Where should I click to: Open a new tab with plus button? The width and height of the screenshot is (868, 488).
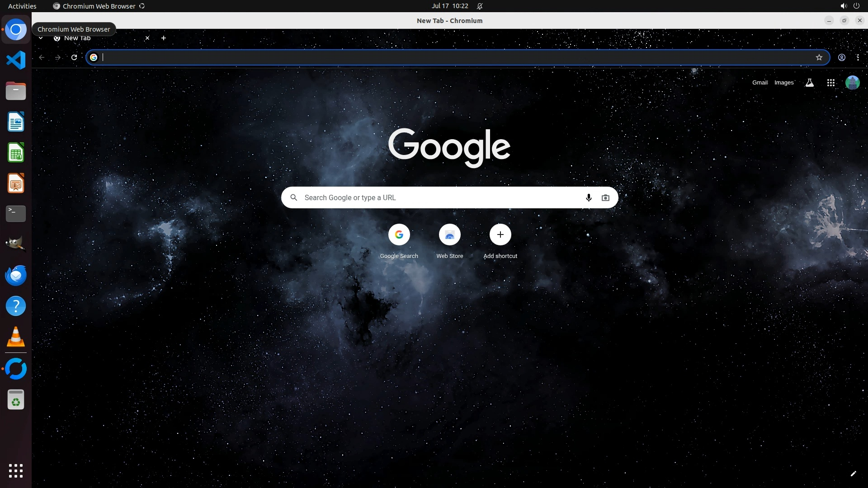coord(163,38)
